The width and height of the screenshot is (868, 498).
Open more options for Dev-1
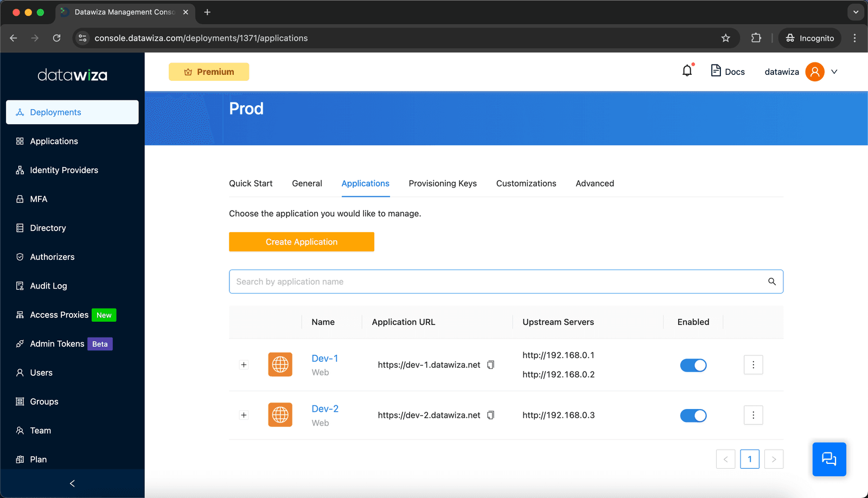[x=753, y=365]
